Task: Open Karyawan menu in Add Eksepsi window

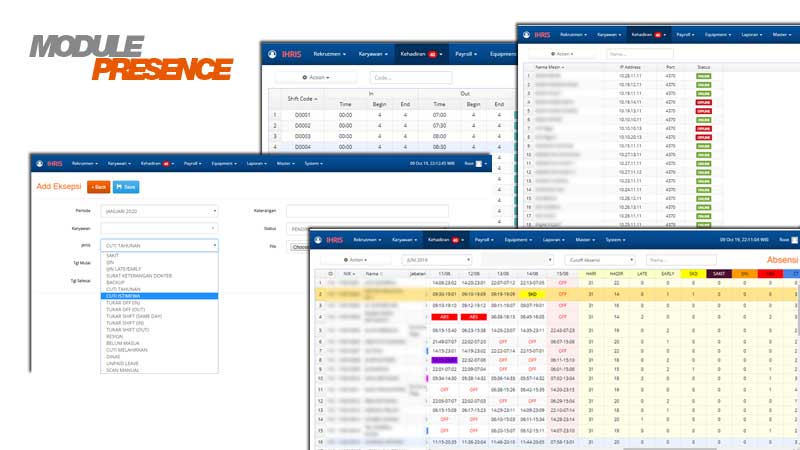Action: [119, 164]
